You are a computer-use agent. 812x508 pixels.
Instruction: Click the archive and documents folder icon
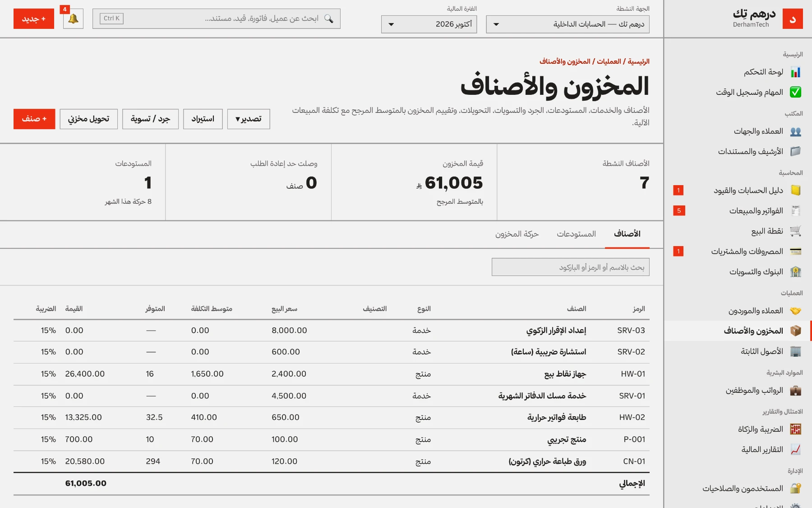pyautogui.click(x=795, y=151)
